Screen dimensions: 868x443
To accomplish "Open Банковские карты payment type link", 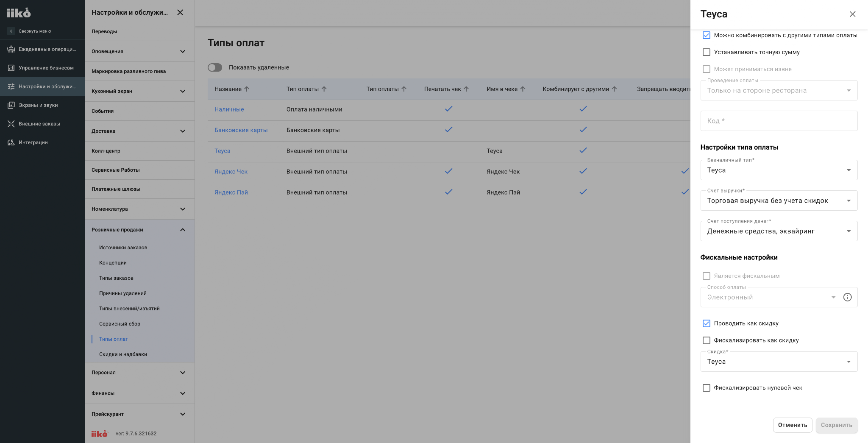I will [241, 130].
